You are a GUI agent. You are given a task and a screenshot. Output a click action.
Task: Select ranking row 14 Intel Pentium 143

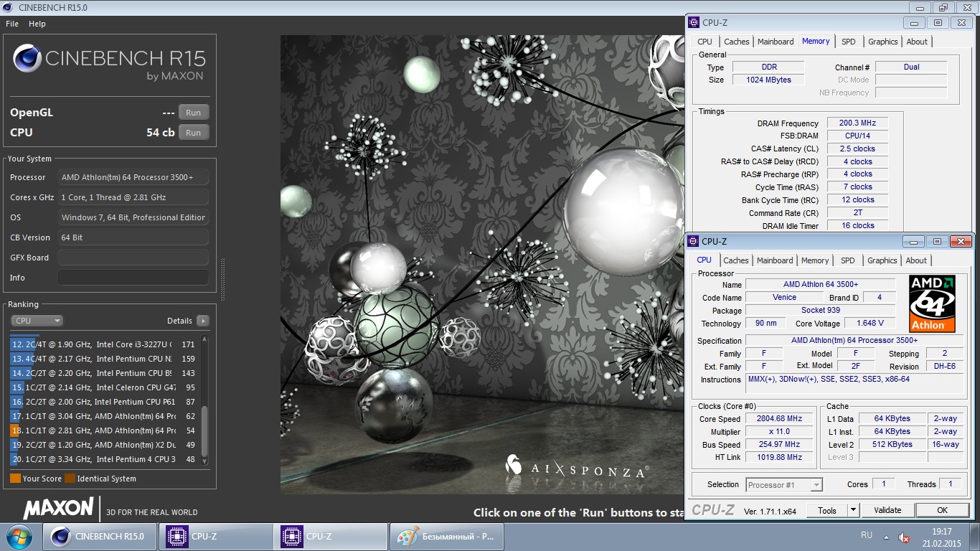tap(104, 373)
